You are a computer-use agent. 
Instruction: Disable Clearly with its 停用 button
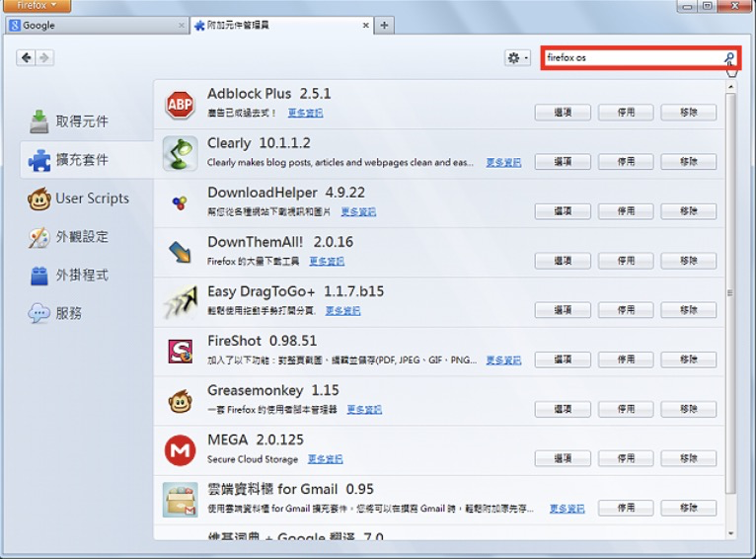click(626, 162)
